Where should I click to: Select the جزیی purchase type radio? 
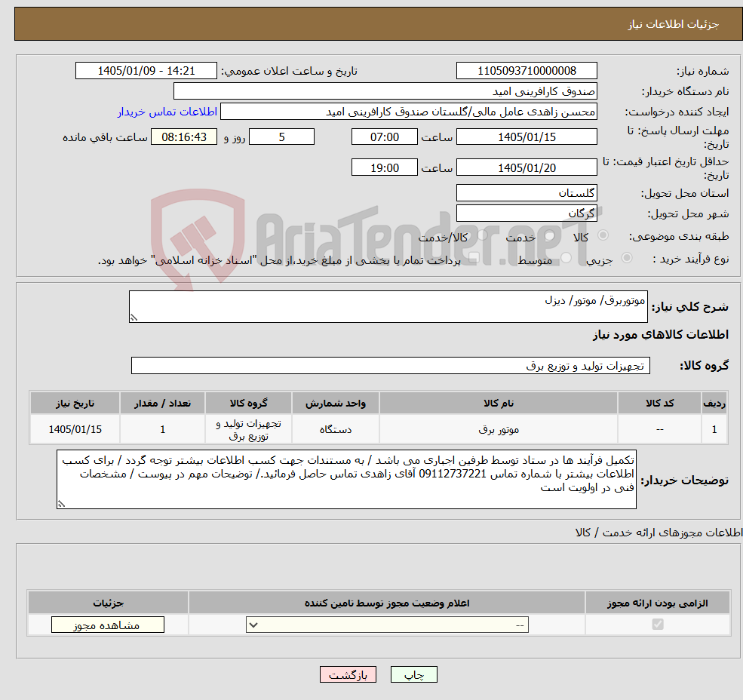(627, 257)
